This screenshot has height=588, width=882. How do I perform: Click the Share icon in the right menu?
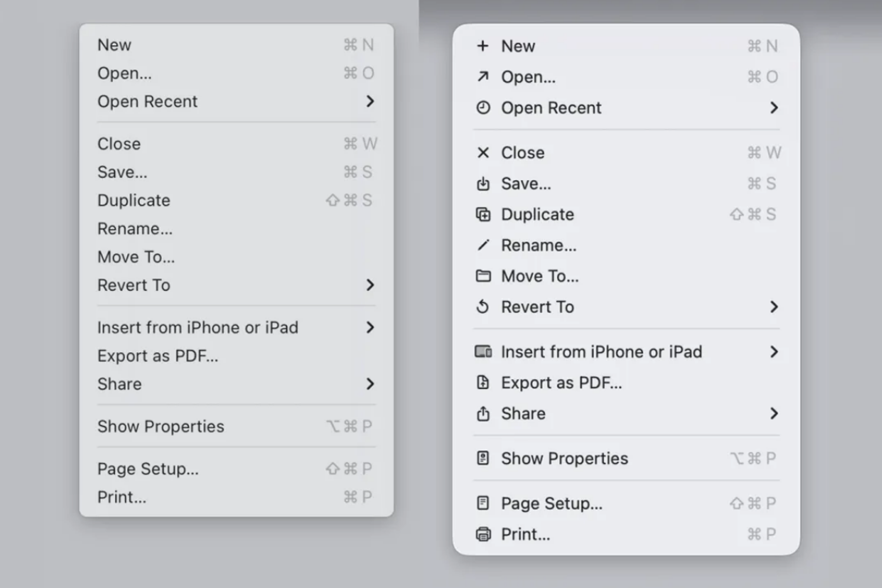coord(483,413)
